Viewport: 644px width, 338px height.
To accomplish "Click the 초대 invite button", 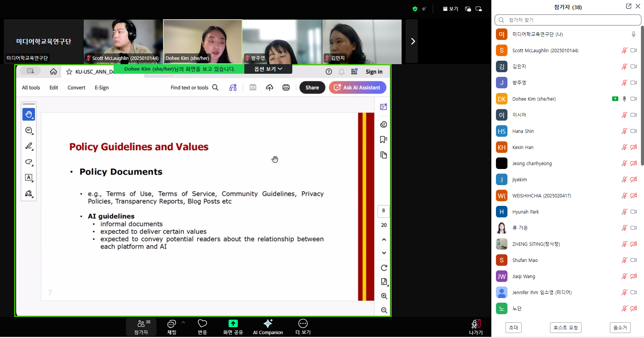I will tap(513, 328).
